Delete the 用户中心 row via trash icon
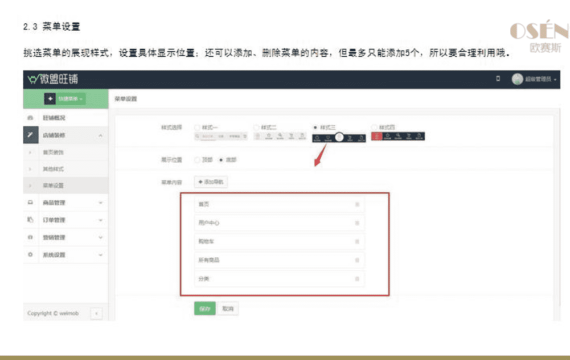 (x=357, y=223)
